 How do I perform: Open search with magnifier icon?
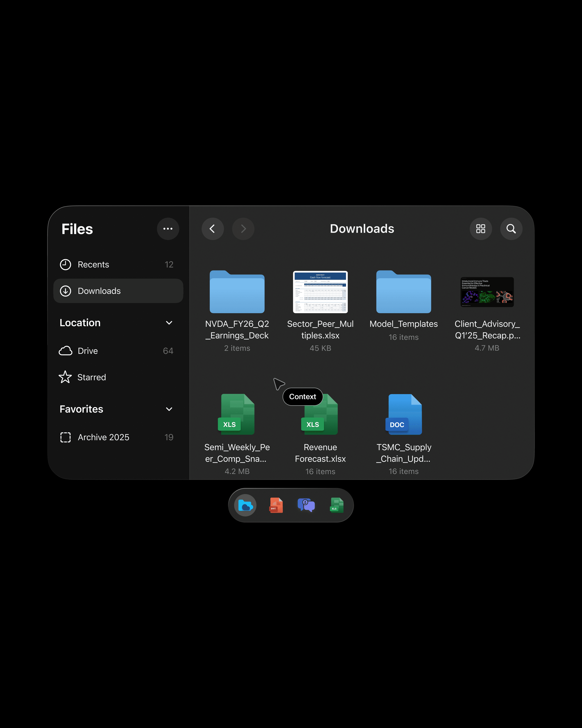click(511, 229)
